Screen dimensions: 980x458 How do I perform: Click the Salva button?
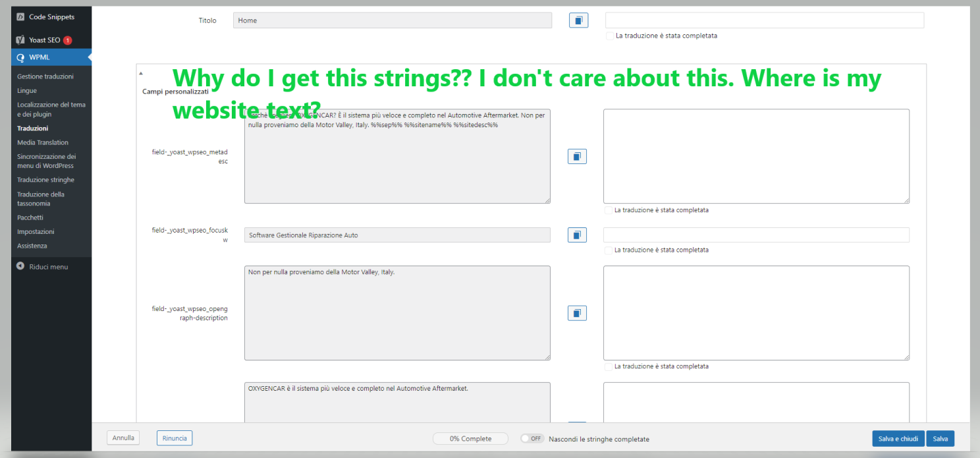940,439
